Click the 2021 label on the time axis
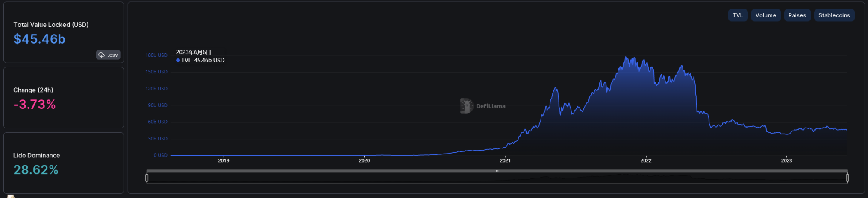The height and width of the screenshot is (198, 868). (x=505, y=161)
